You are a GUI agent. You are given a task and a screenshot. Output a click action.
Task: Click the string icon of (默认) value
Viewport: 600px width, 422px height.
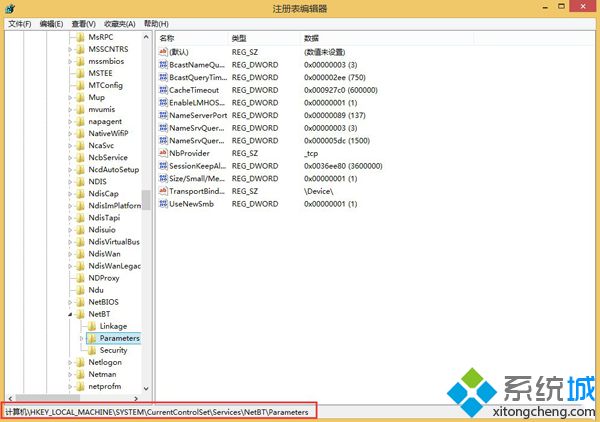[x=163, y=52]
